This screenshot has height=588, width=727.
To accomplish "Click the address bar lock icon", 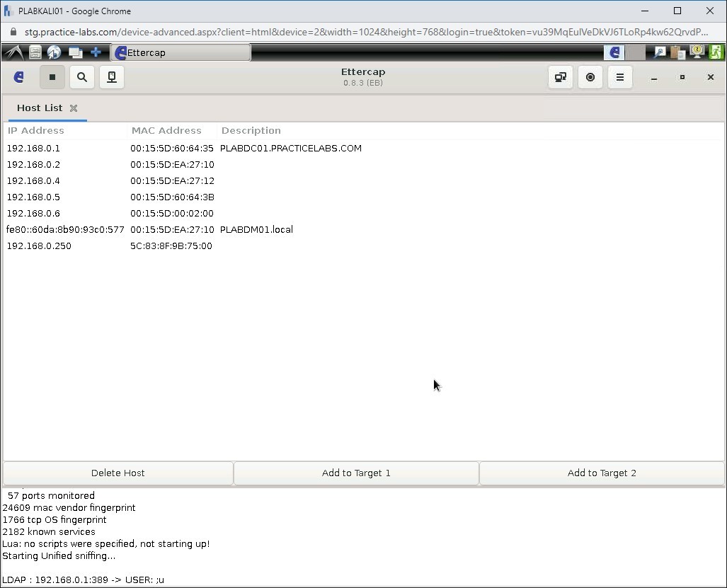I will point(14,32).
